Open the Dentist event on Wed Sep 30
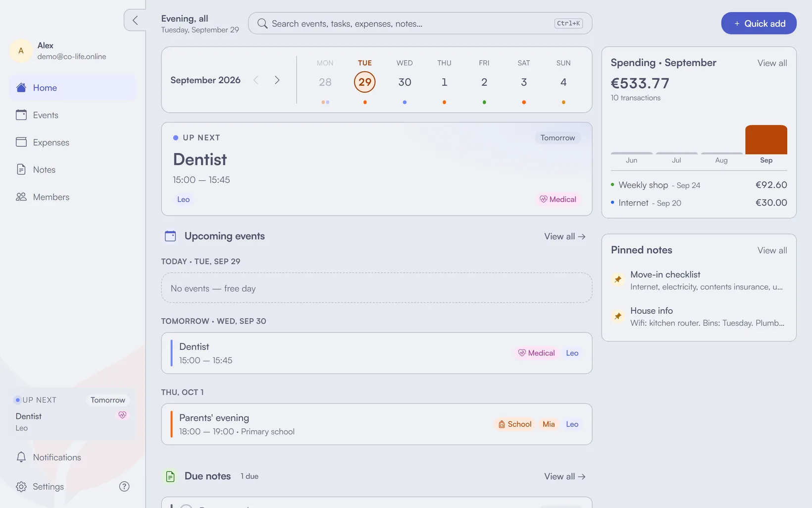The height and width of the screenshot is (508, 812). (x=376, y=353)
